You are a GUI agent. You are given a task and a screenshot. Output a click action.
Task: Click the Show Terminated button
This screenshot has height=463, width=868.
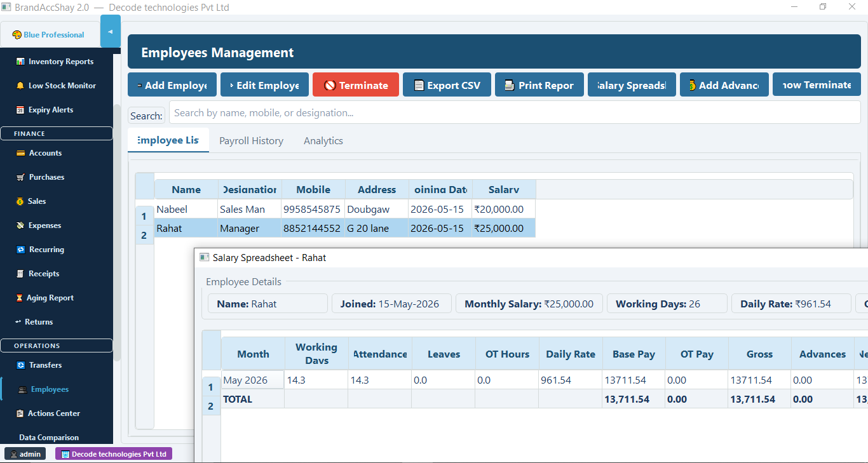pos(817,85)
